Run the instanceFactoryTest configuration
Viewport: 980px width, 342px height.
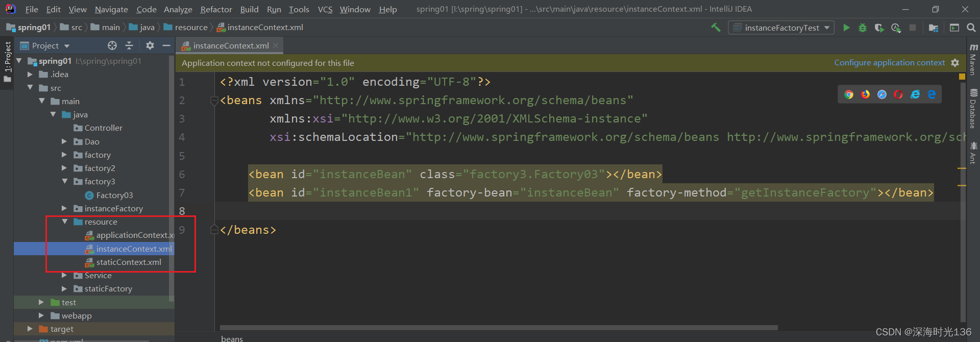[846, 28]
